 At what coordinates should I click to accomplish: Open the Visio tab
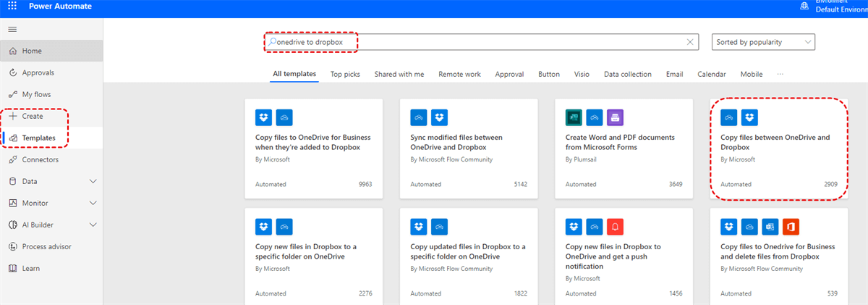tap(582, 74)
